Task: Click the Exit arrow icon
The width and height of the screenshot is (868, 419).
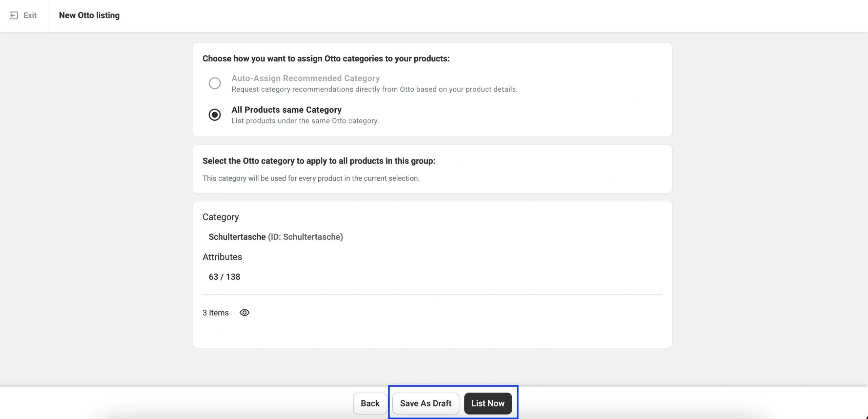Action: [x=14, y=16]
